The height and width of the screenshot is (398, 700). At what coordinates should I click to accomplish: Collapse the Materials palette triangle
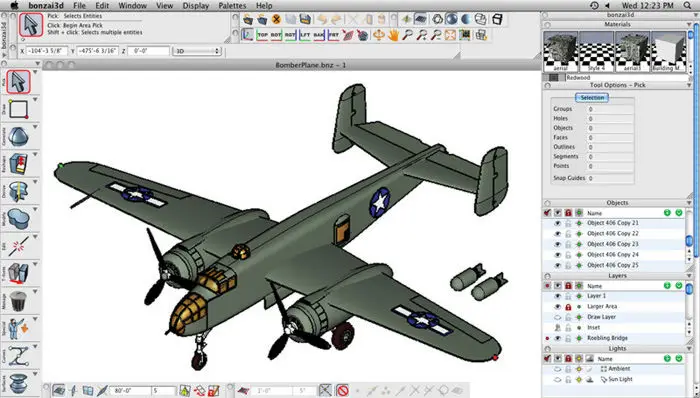pos(690,25)
